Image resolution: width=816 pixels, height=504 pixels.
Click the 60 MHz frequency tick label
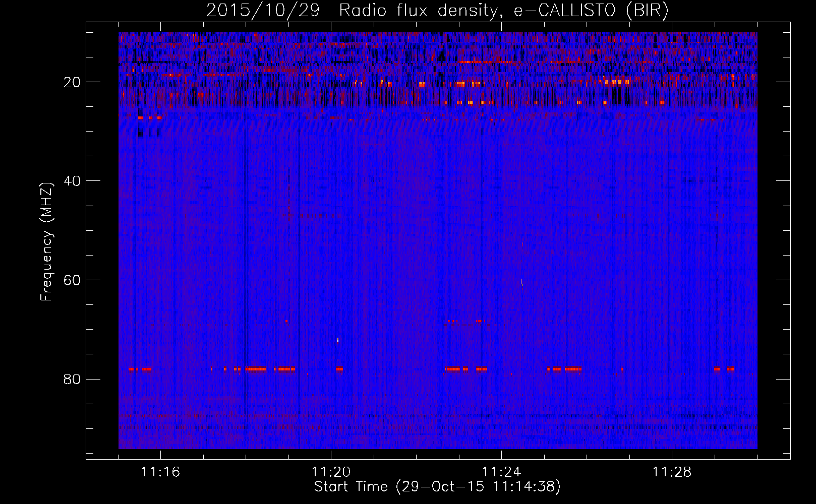point(72,280)
